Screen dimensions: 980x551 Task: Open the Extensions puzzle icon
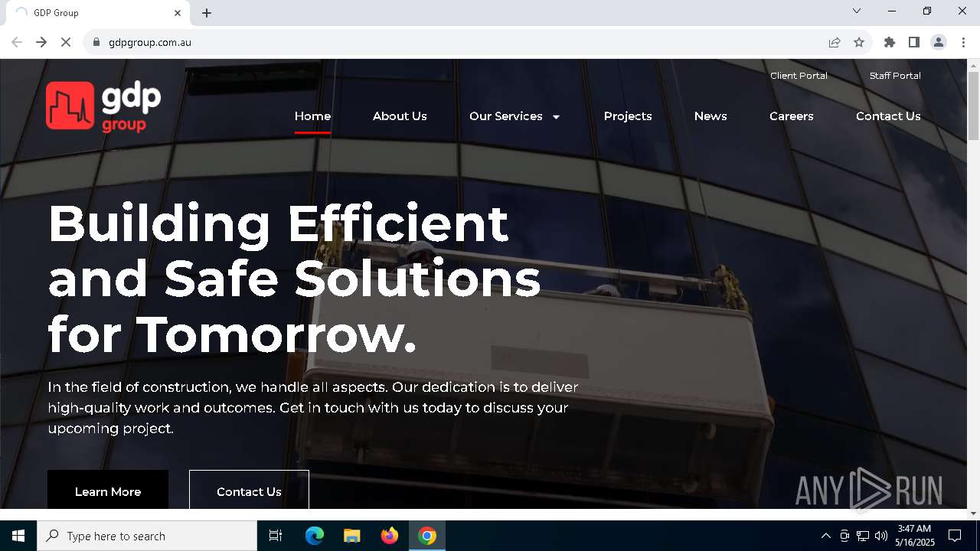pos(890,42)
